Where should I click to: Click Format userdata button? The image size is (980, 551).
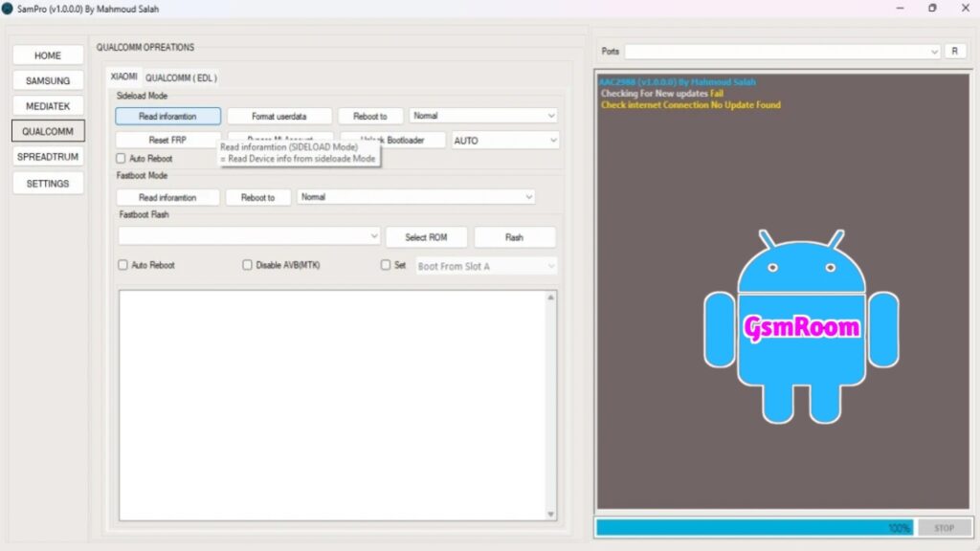(x=279, y=116)
